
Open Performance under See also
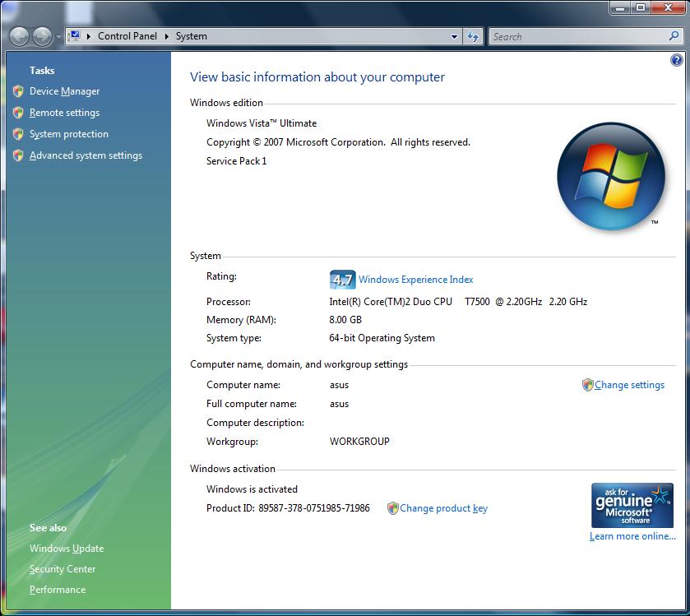(58, 590)
